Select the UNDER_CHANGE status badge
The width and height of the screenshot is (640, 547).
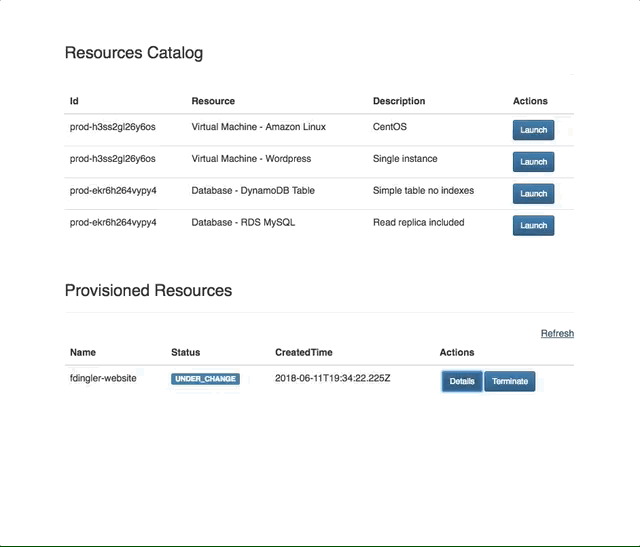pos(205,379)
